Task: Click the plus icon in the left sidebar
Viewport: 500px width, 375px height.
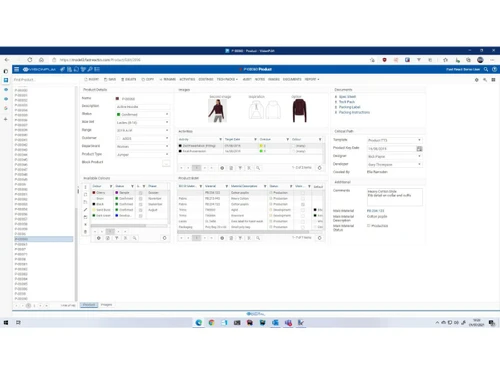Action: [6, 119]
